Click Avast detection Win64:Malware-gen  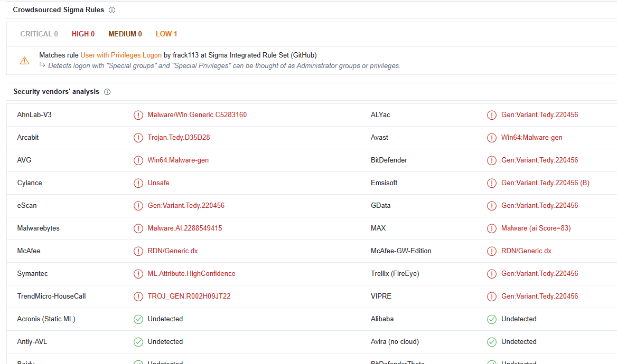point(532,138)
